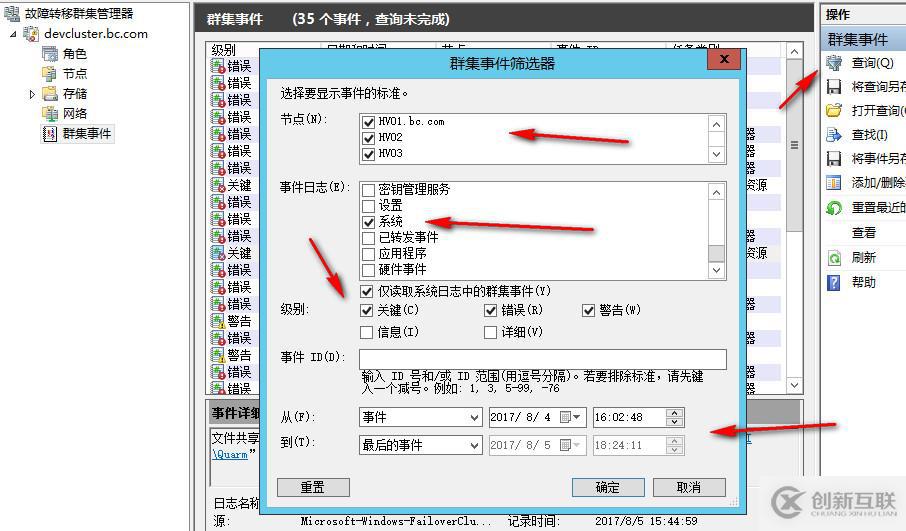906x531 pixels.
Task: Click the 网络 network icon in tree
Action: tap(50, 113)
